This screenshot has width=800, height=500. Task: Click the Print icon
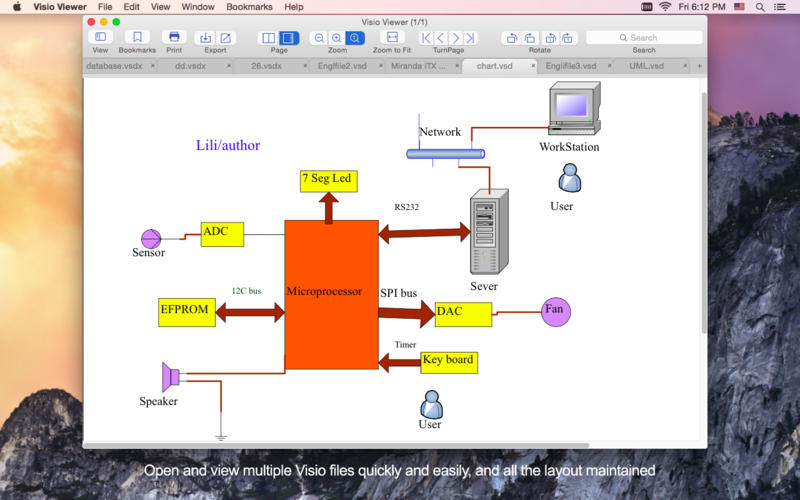point(174,38)
